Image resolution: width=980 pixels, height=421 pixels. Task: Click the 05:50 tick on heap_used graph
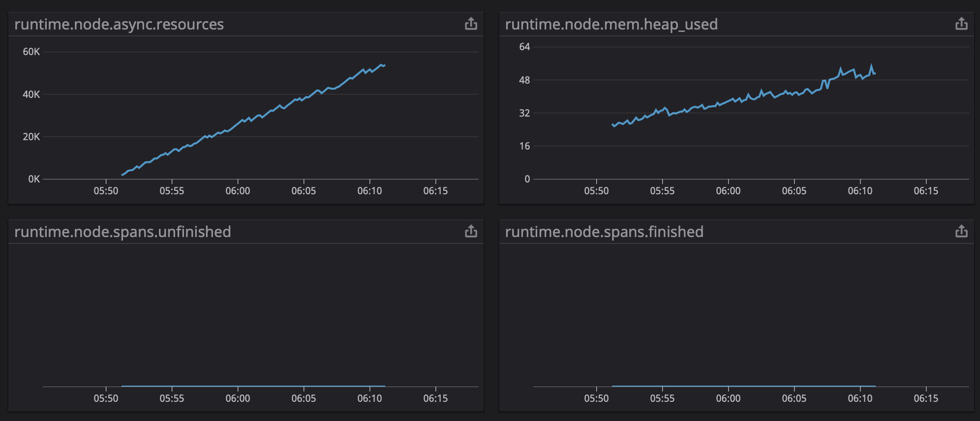point(596,191)
